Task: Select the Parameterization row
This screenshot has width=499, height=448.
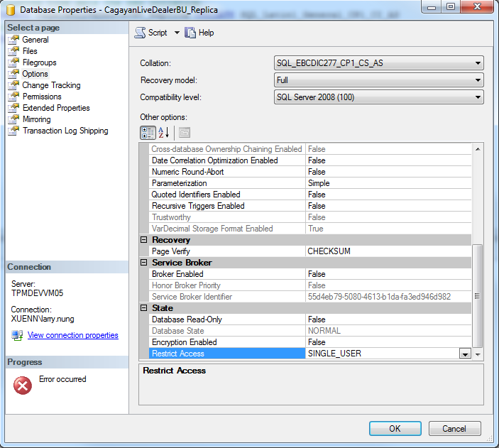Action: pos(310,183)
